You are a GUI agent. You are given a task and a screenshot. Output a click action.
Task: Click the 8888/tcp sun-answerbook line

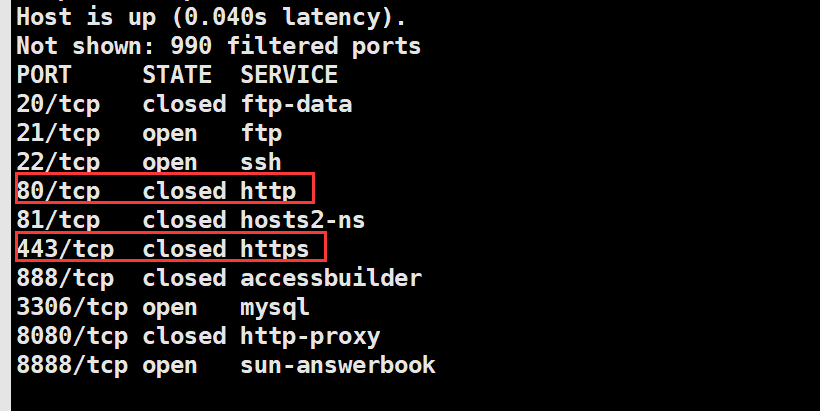pos(226,365)
